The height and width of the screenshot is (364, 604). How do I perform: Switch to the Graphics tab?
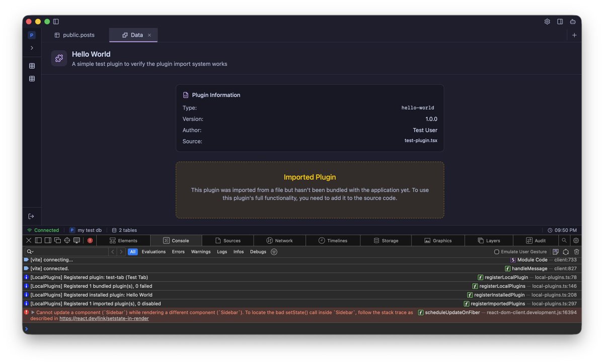438,240
